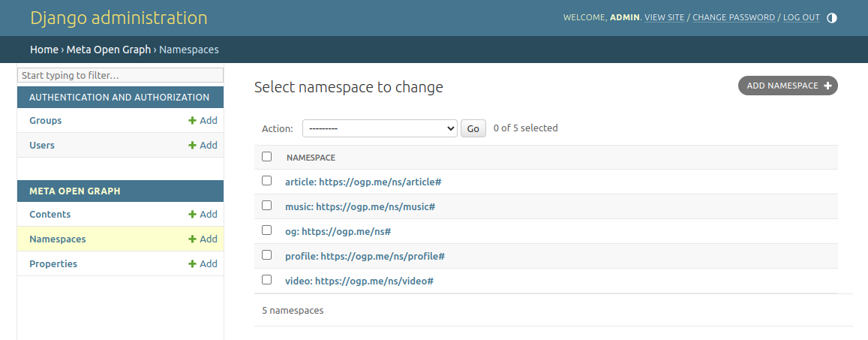868x340 pixels.
Task: Click the plus icon next to Users
Action: click(x=192, y=145)
